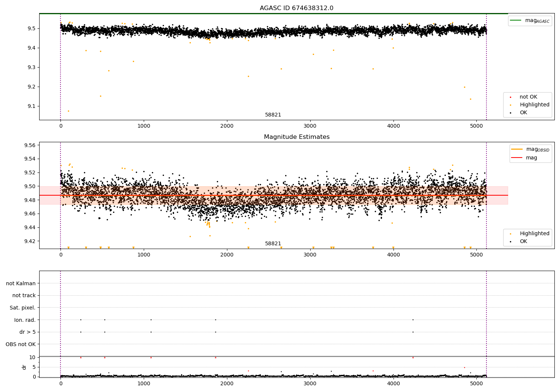Click the 9.56 y-axis tick label
The height and width of the screenshot is (392, 560).
point(29,145)
